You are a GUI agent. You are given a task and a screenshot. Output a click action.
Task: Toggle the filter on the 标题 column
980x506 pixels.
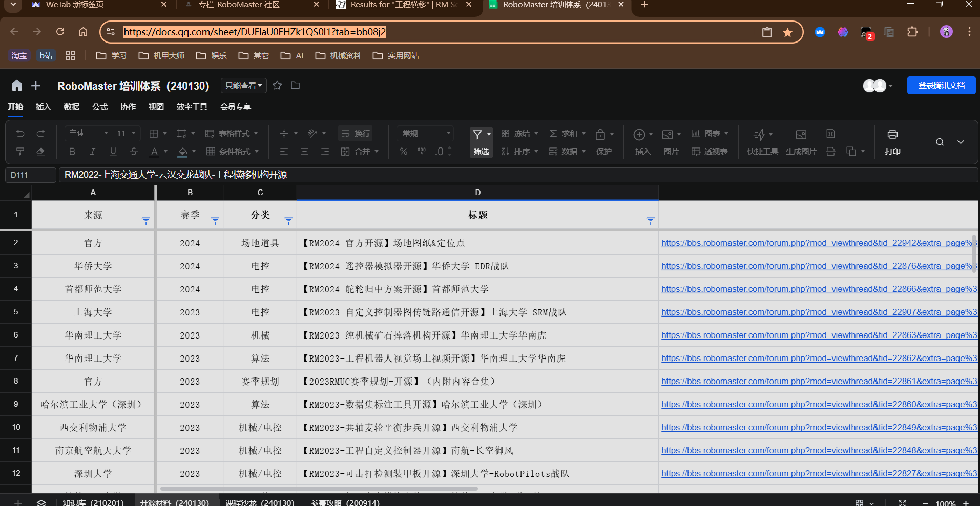(651, 221)
